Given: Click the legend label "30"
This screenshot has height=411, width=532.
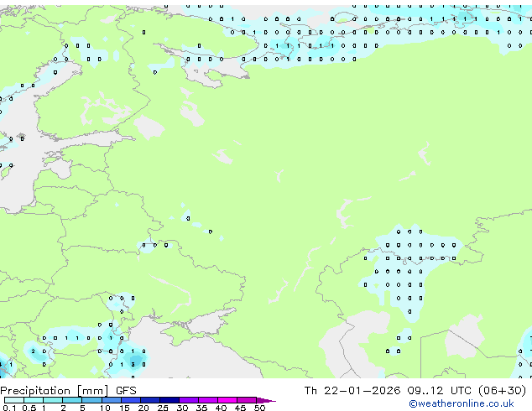Looking at the screenshot, I should click(x=182, y=408).
